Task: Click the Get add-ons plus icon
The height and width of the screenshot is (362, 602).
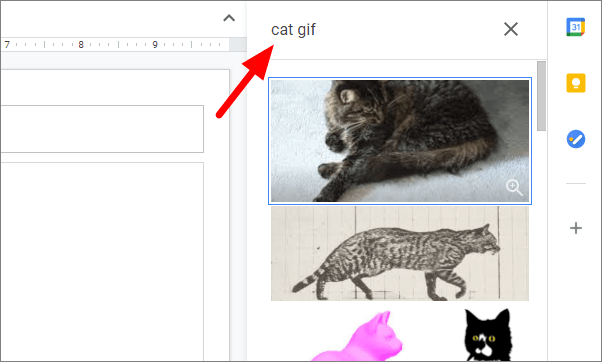Action: (x=576, y=228)
